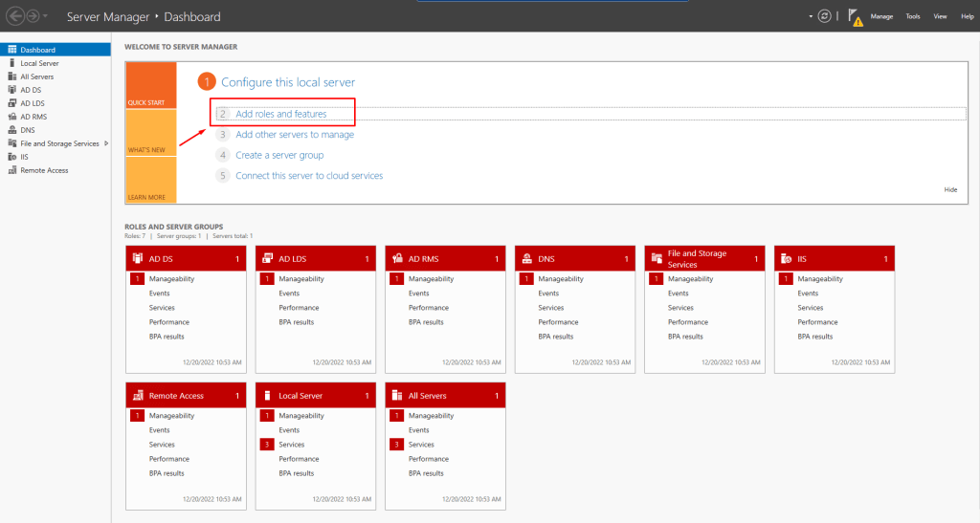Open the Tools menu
This screenshot has height=523, width=980.
point(912,17)
